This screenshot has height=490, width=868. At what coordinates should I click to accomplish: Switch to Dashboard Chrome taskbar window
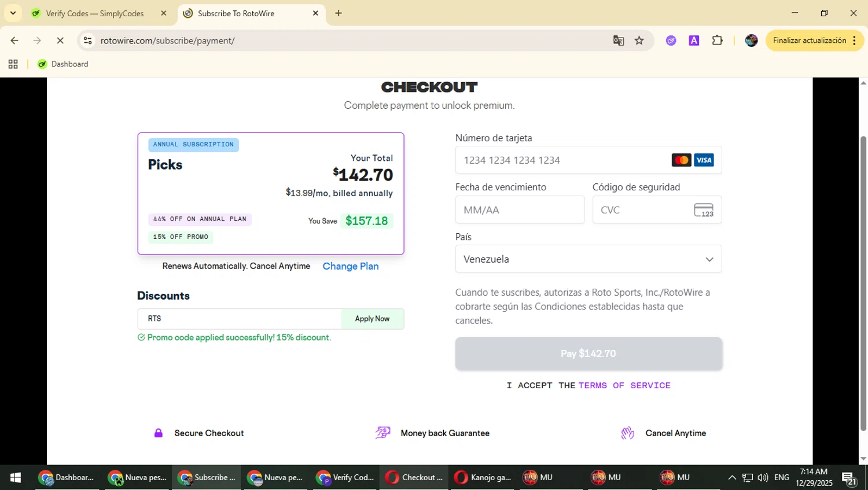point(67,477)
